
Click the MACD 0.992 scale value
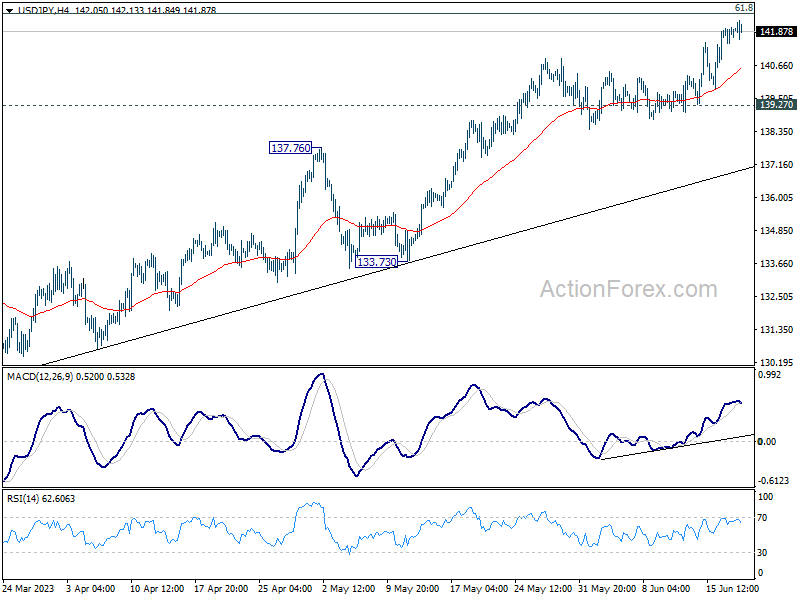769,374
